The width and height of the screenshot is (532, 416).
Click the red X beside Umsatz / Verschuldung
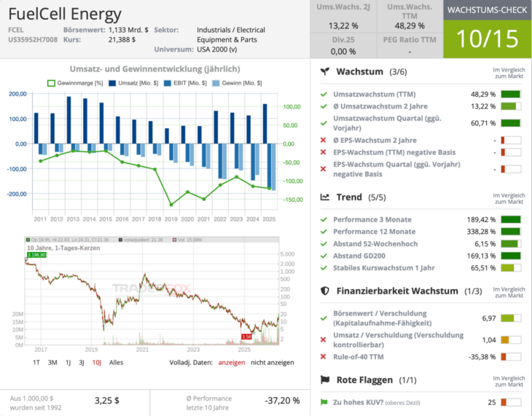click(x=324, y=340)
